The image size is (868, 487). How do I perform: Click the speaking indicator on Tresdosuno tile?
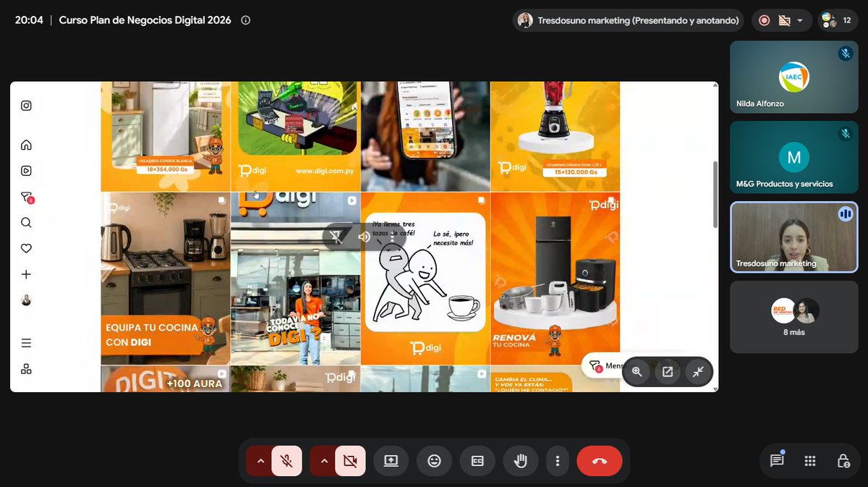coord(845,214)
